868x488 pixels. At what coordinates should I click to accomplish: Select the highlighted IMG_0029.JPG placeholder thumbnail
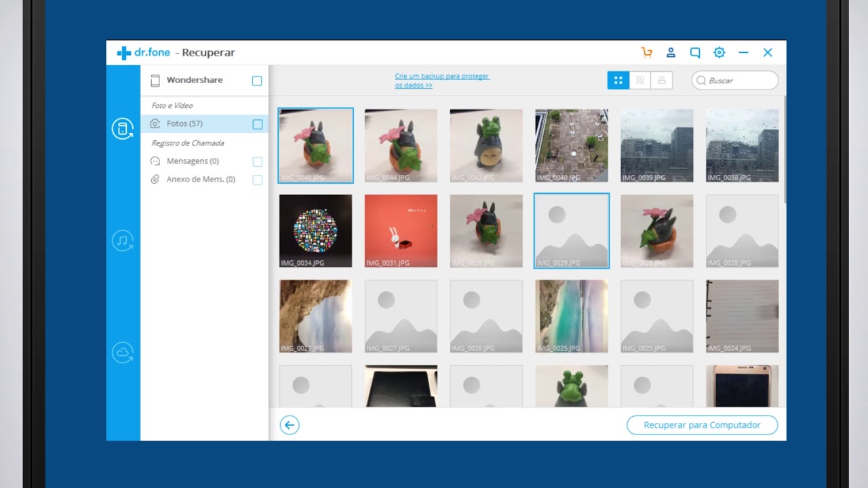coord(572,231)
